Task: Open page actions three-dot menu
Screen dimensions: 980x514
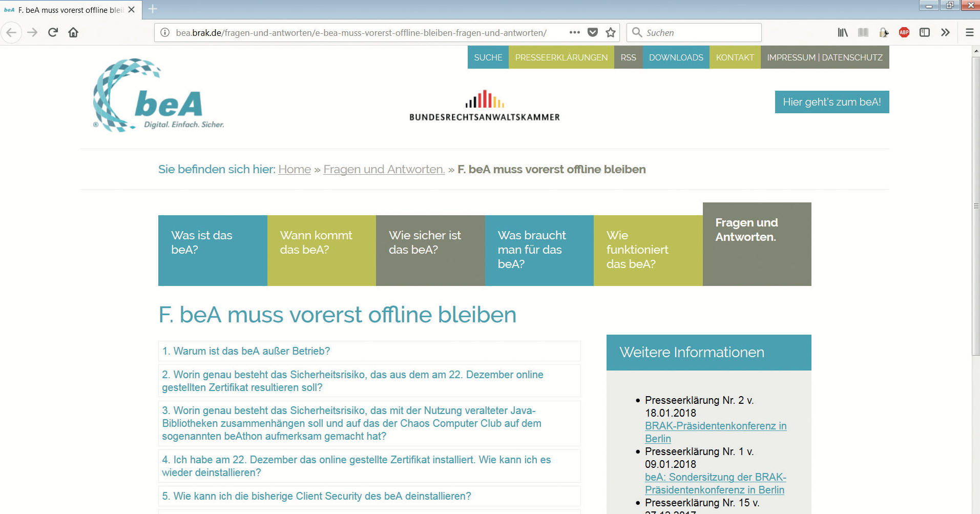Action: (x=574, y=32)
